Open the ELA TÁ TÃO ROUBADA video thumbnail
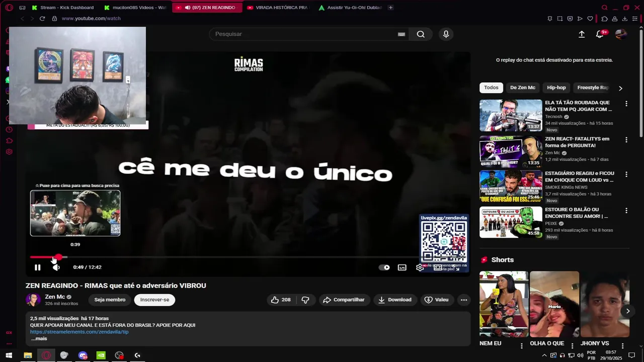This screenshot has width=644, height=362. click(x=511, y=116)
